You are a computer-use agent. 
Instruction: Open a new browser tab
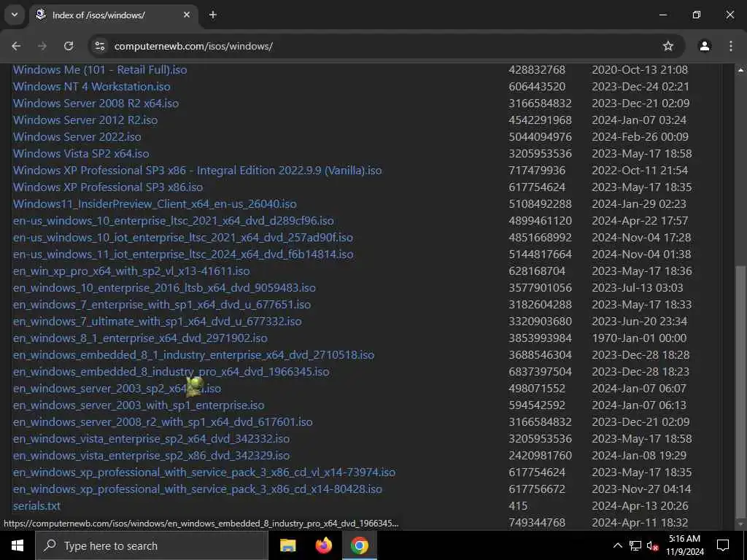coord(213,15)
